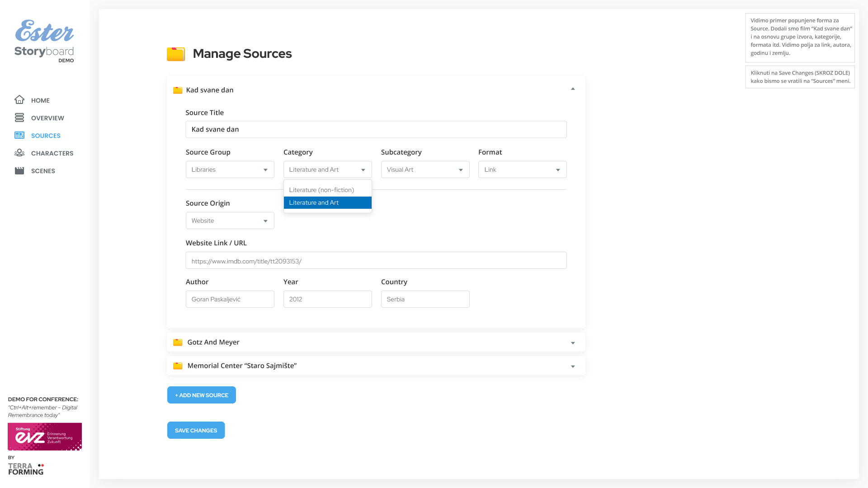Click the large Manage Sources folder icon
This screenshot has height=488, width=868.
tap(176, 54)
